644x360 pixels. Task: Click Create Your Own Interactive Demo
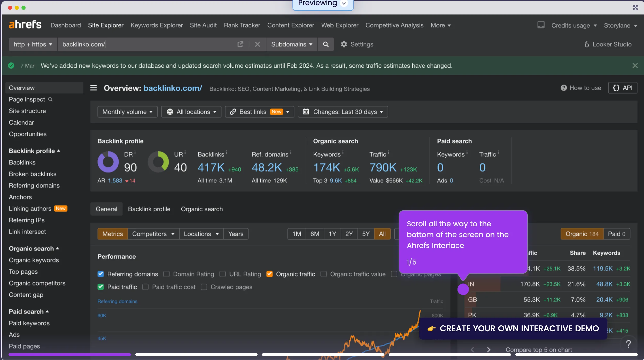point(513,328)
